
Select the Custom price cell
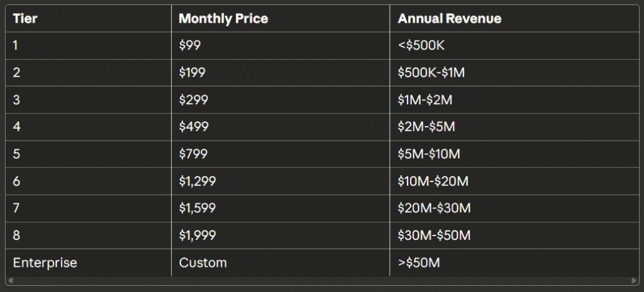point(203,262)
